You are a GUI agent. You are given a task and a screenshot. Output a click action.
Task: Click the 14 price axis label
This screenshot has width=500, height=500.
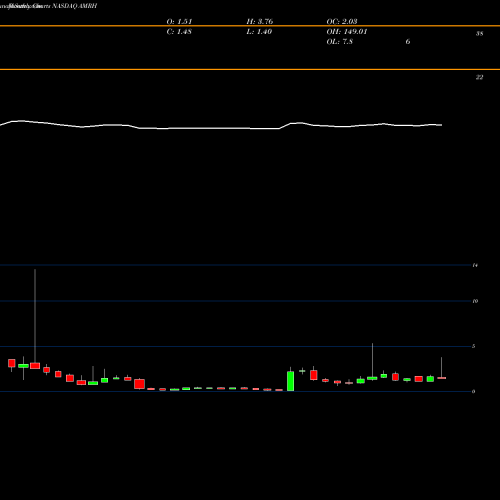tap(475, 265)
